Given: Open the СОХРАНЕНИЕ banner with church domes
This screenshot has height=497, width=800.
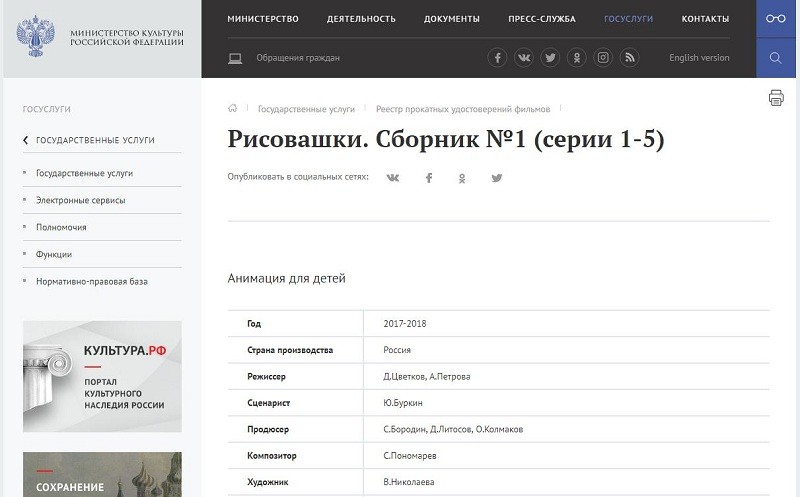Looking at the screenshot, I should [x=102, y=475].
